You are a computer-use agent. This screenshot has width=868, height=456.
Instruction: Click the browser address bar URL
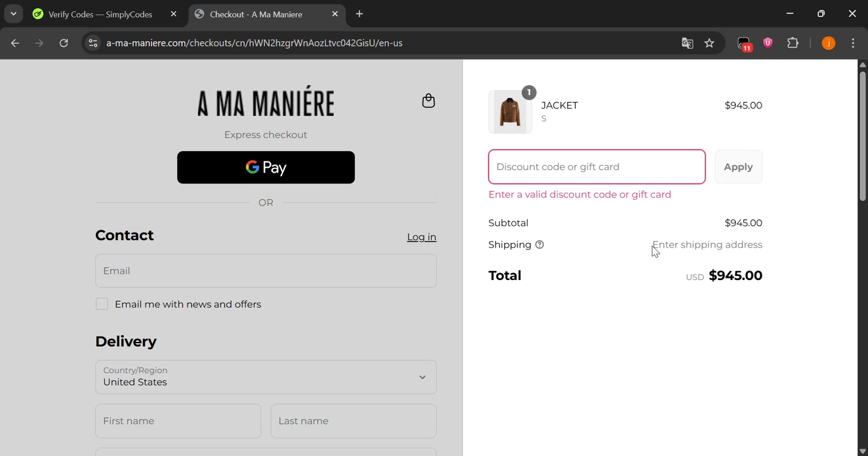click(255, 43)
